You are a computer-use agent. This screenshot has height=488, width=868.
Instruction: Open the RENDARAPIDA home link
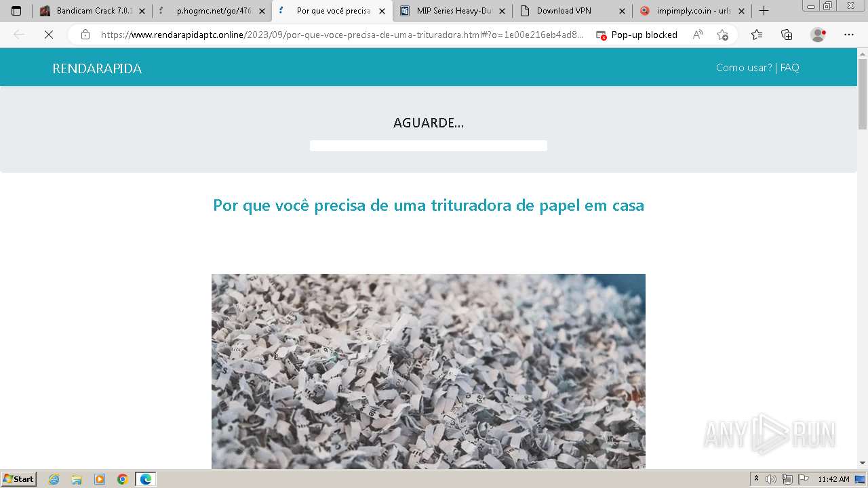97,68
